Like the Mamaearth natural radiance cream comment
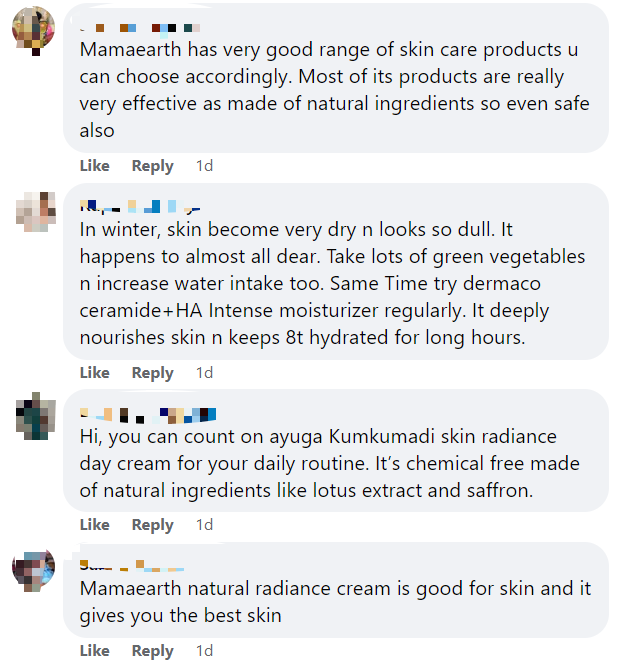This screenshot has height=661, width=627. pos(94,650)
